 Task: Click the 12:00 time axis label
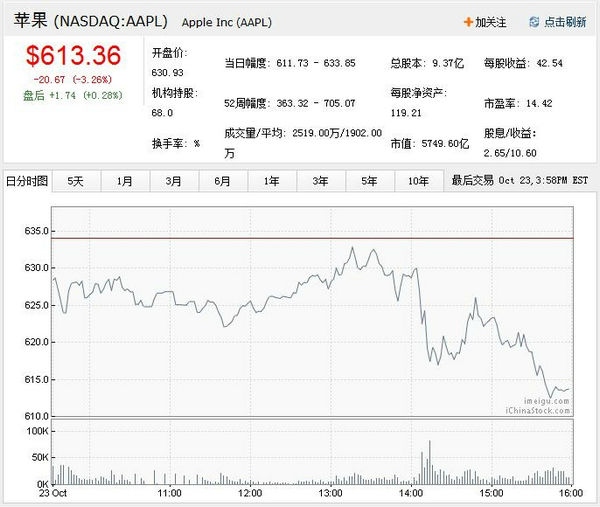click(x=250, y=493)
